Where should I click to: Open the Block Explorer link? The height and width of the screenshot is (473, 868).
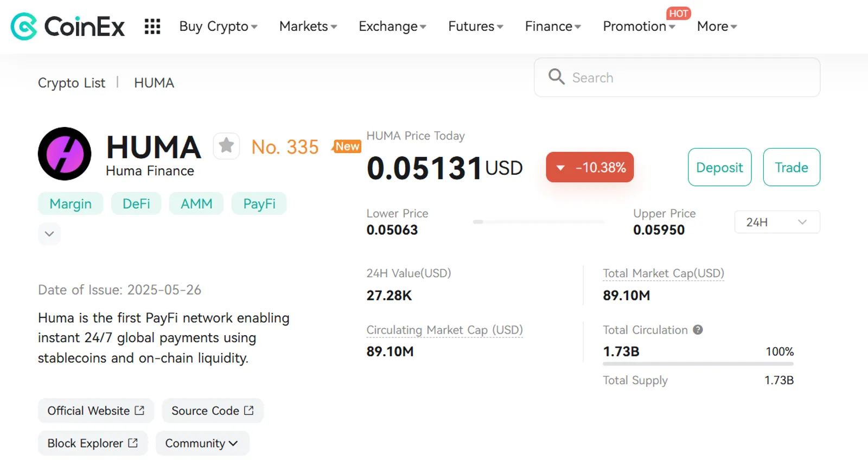click(93, 443)
